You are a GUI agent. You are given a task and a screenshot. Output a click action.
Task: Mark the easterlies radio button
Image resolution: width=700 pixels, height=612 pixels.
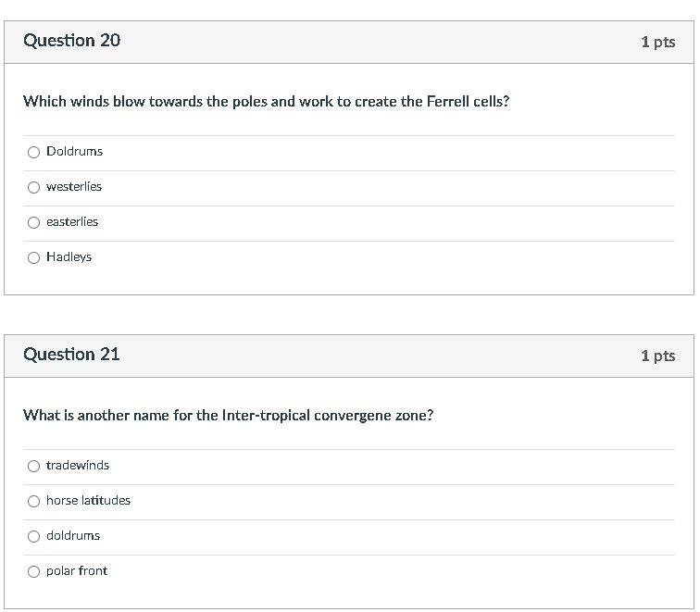pyautogui.click(x=33, y=223)
